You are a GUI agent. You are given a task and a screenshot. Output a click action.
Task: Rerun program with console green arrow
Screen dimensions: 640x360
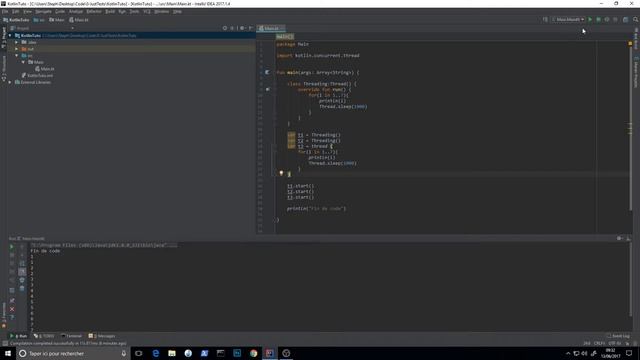tap(11, 247)
